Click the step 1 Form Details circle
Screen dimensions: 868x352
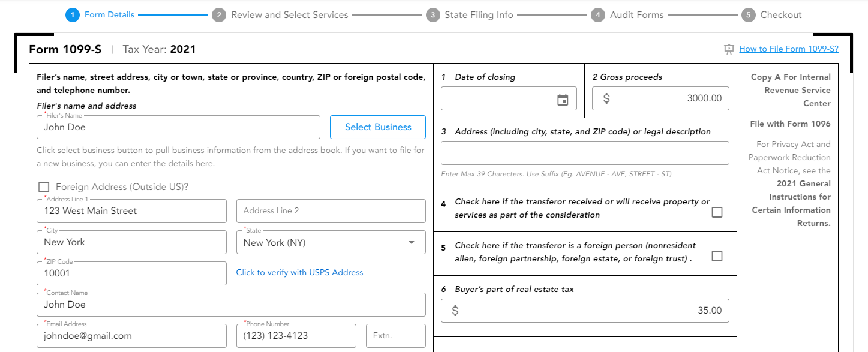[x=73, y=15]
